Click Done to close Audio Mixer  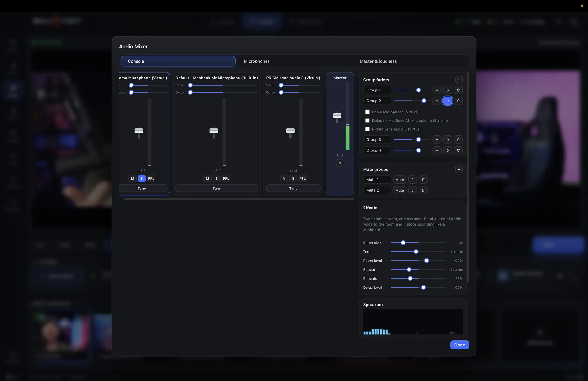tap(459, 345)
